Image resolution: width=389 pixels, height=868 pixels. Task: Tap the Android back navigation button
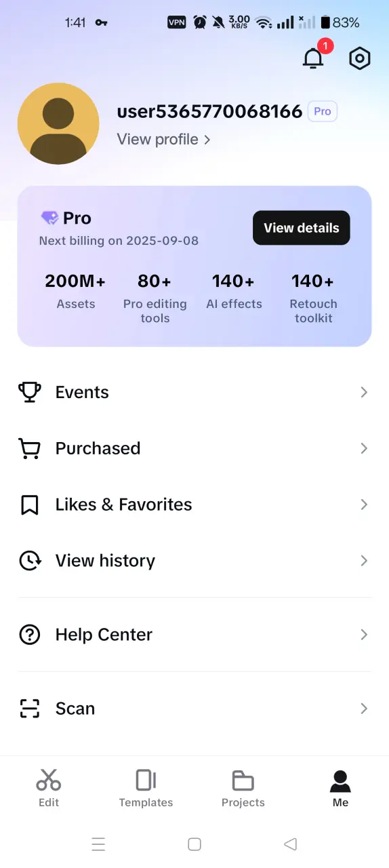coord(291,844)
